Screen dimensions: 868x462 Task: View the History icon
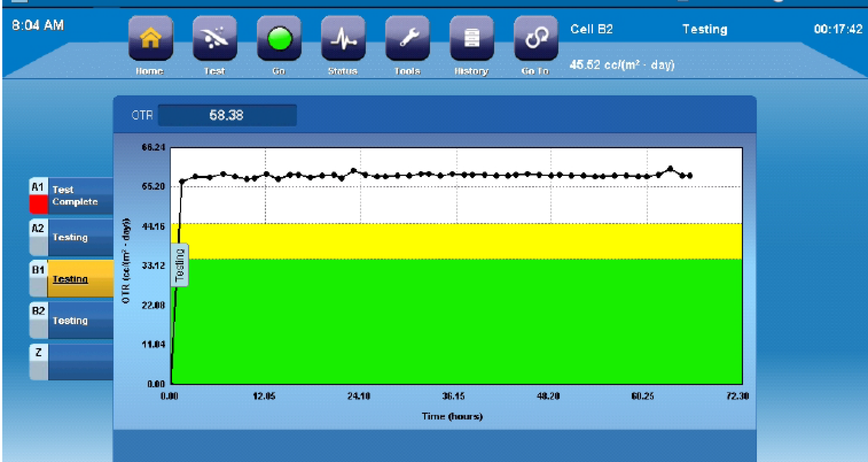[472, 39]
